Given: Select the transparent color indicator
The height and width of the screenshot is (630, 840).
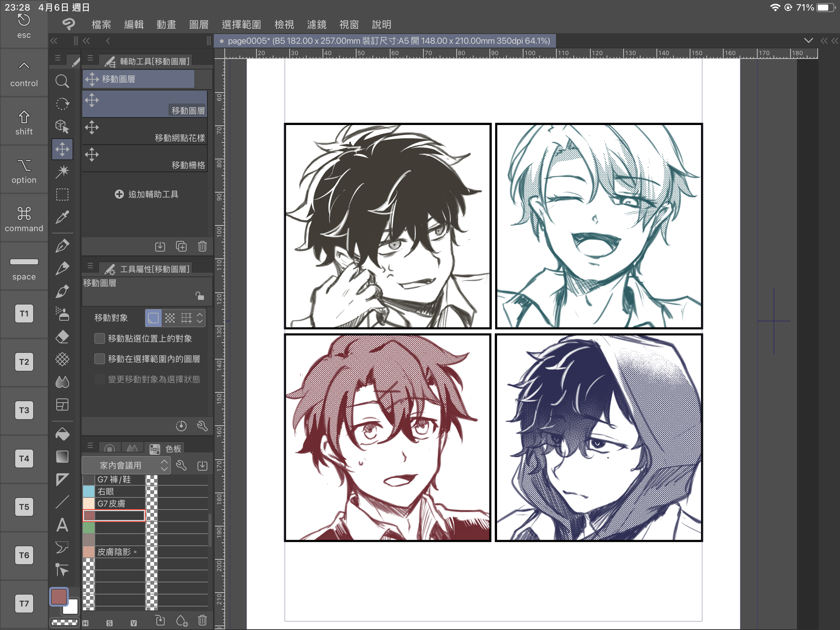Looking at the screenshot, I should click(x=64, y=623).
